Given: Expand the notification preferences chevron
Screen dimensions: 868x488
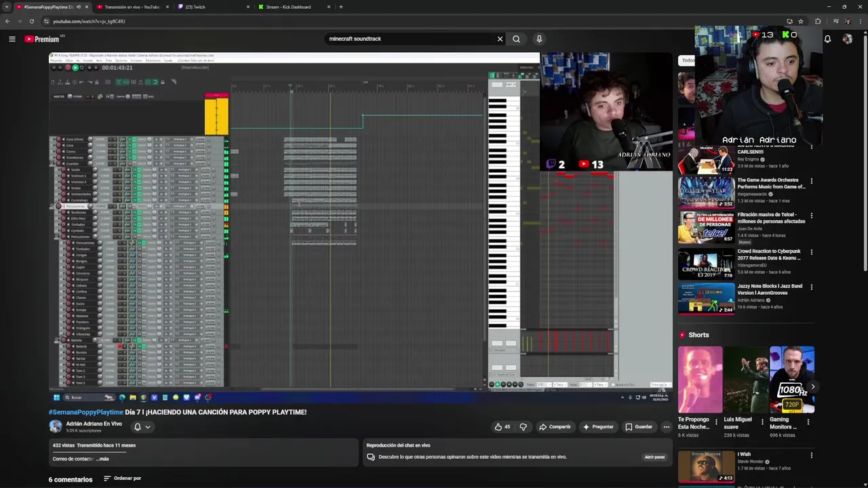Looking at the screenshot, I should pos(147,427).
